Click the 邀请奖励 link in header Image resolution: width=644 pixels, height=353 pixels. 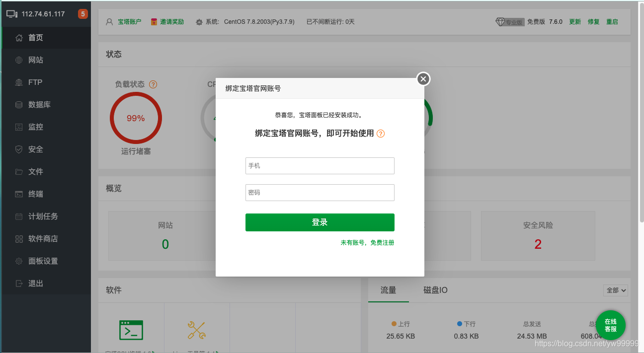click(172, 22)
